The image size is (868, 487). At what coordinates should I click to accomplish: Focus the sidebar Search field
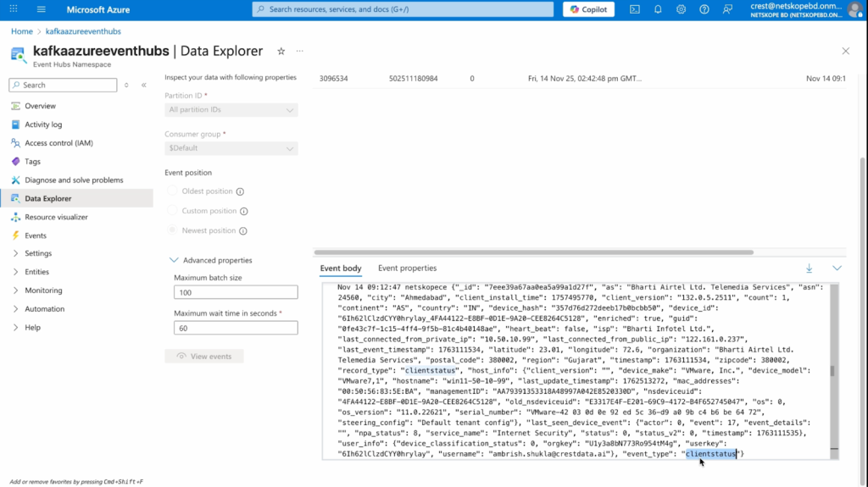(63, 86)
